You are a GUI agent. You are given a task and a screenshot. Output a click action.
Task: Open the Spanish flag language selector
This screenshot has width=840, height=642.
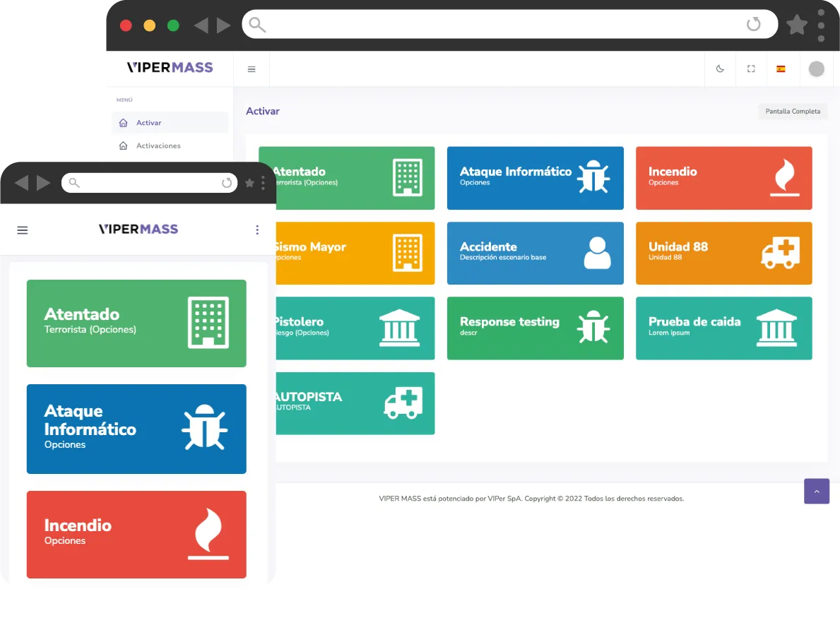coord(781,69)
